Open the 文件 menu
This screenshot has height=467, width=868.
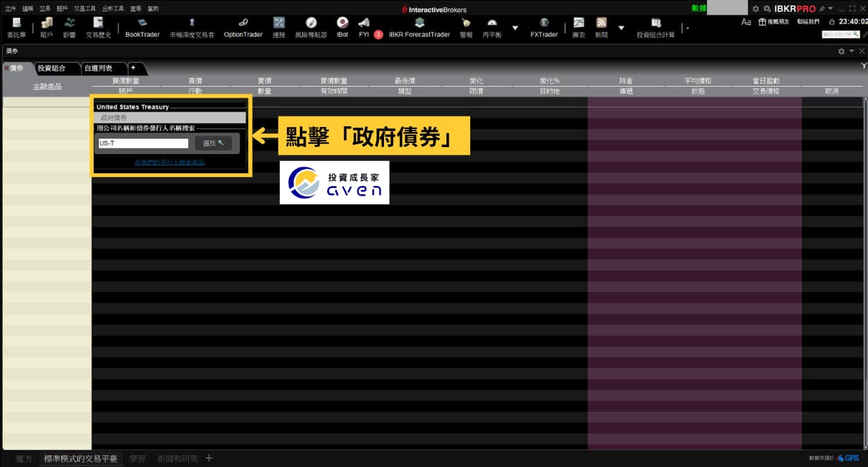pos(10,9)
